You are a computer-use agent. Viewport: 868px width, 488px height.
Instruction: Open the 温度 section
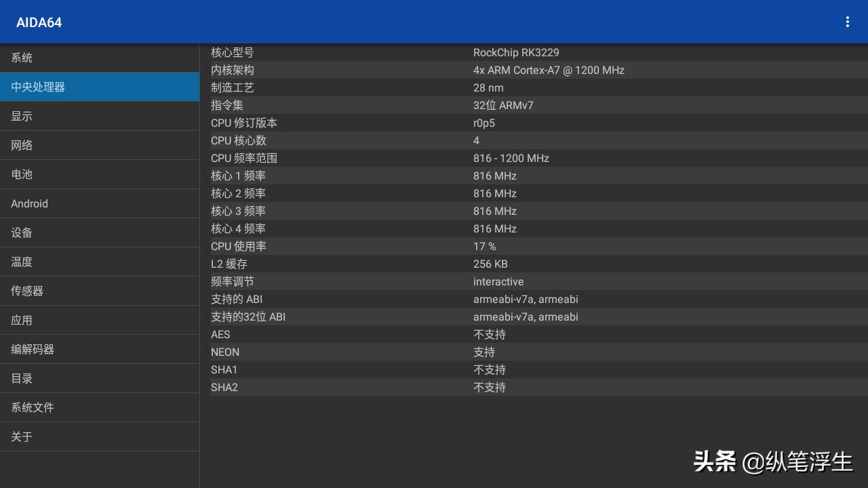pyautogui.click(x=100, y=262)
